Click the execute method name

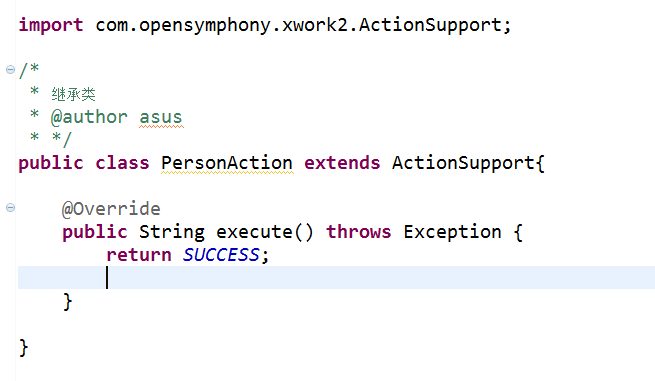(254, 232)
